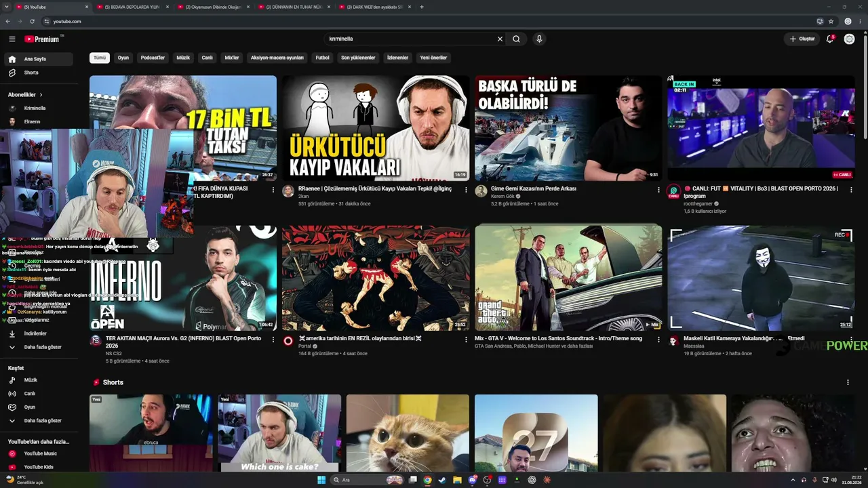The image size is (868, 488).
Task: Open the orange cat Shorts thumbnail
Action: 408,433
